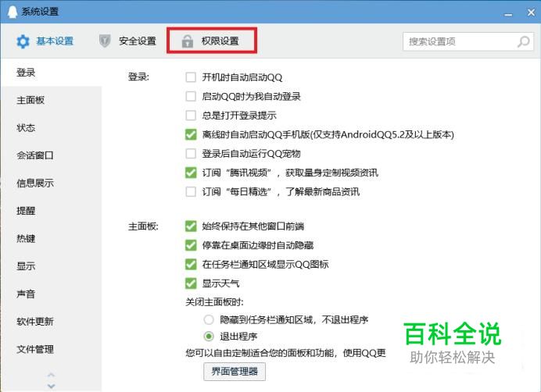Uncheck 离线时自动启动QQ手机版 checkbox
The width and height of the screenshot is (541, 392).
[191, 134]
